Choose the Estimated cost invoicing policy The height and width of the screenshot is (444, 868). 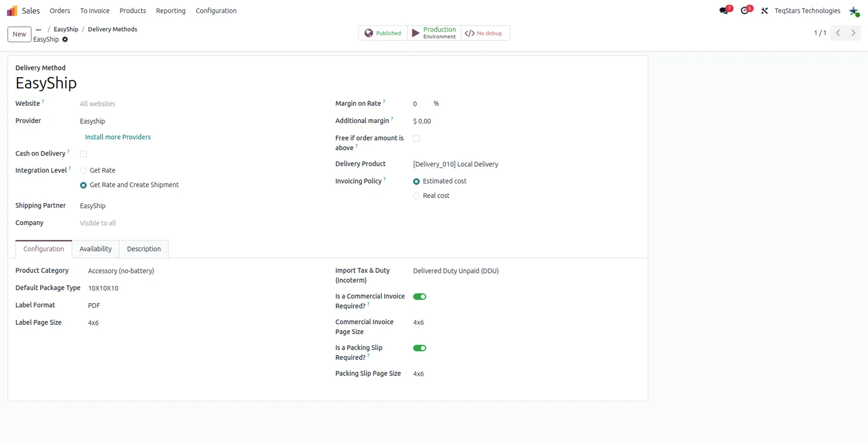[417, 182]
